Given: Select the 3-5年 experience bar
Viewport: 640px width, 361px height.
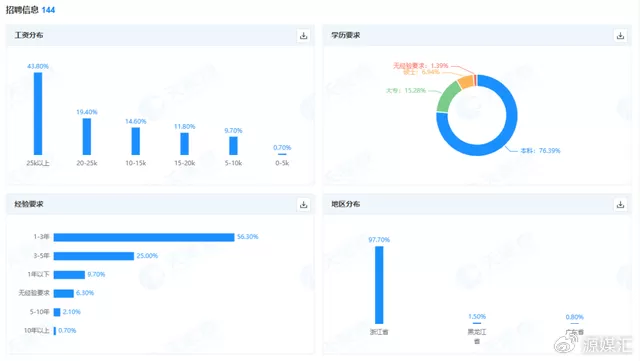Looking at the screenshot, I should 93,256.
